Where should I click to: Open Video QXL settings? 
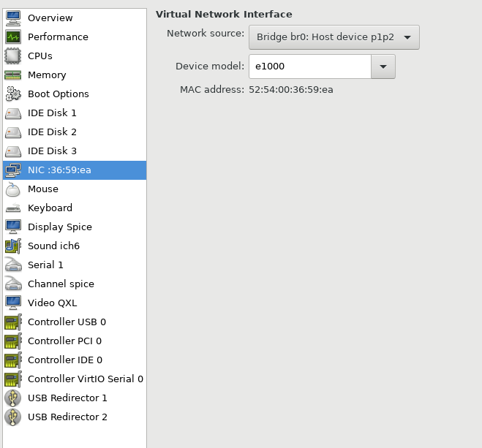click(75, 303)
